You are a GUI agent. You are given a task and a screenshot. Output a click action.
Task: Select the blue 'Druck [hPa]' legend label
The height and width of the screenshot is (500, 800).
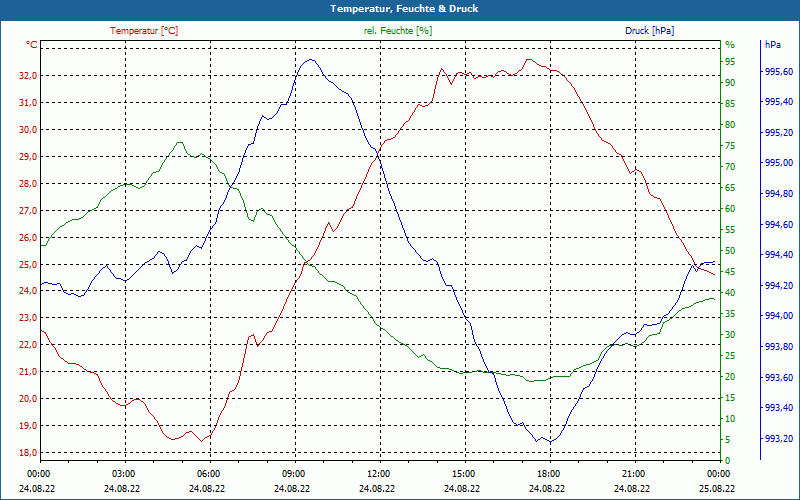649,31
